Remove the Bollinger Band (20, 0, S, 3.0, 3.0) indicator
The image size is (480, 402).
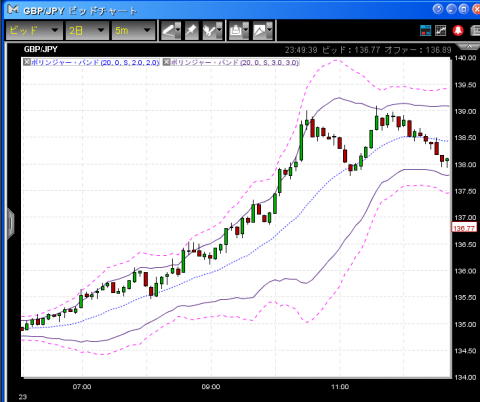(166, 62)
